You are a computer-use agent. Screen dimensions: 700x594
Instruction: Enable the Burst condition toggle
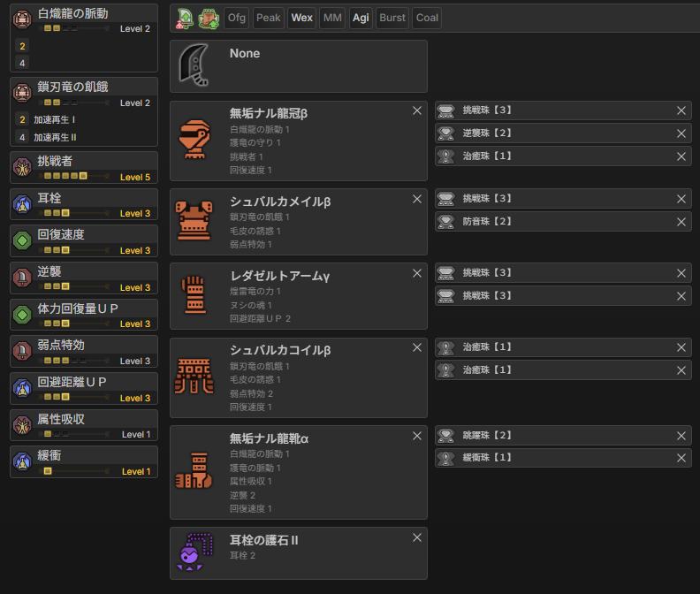392,18
